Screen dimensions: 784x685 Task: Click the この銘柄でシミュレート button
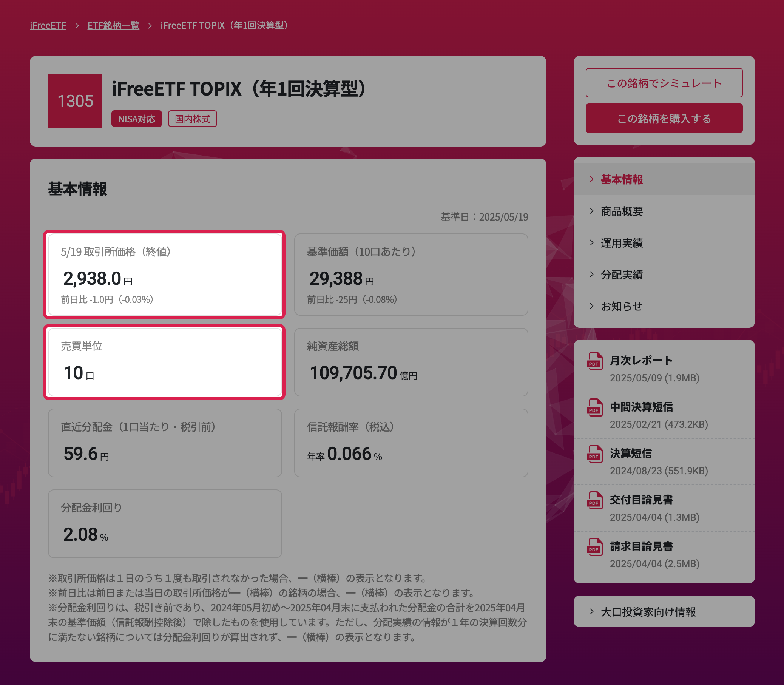click(664, 83)
